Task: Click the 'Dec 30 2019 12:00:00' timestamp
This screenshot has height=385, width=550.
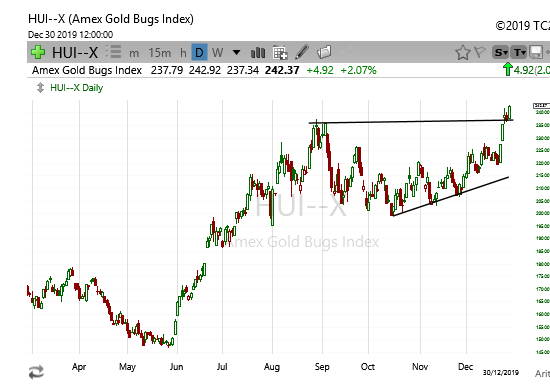Action: (x=71, y=35)
